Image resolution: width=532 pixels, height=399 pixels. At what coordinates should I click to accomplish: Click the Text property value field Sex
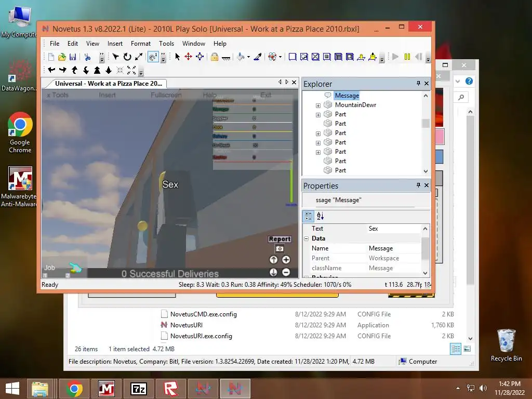[394, 229]
